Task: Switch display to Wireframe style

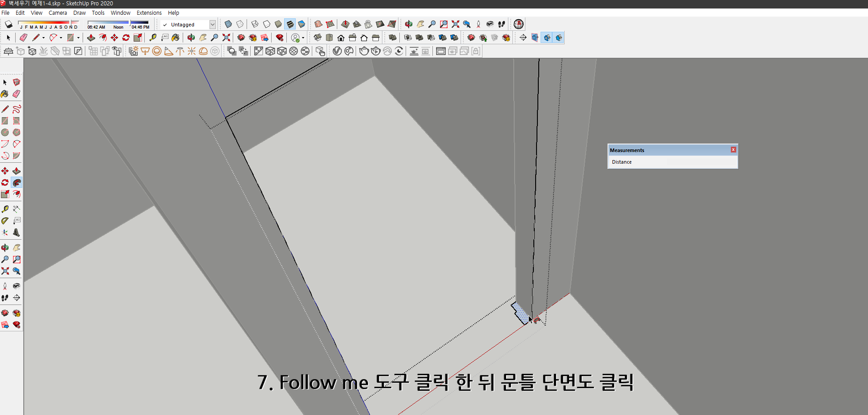Action: [255, 24]
